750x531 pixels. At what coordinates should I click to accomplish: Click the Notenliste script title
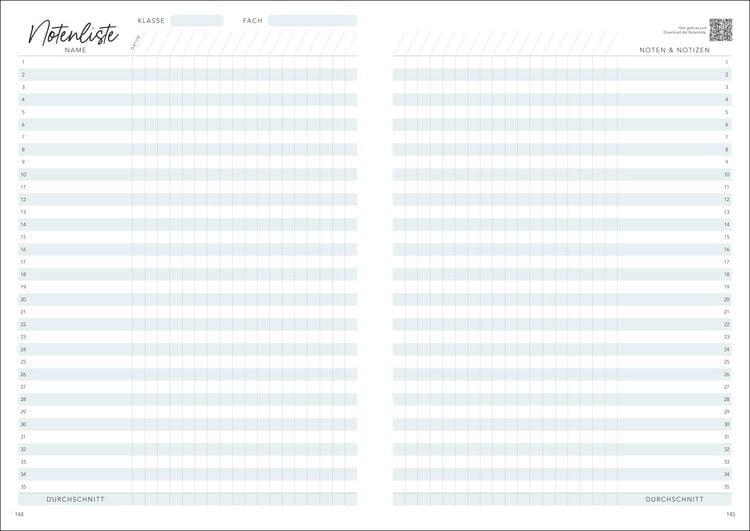(x=73, y=33)
